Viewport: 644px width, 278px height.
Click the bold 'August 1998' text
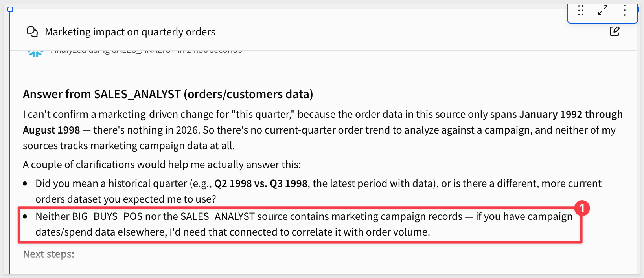coord(51,130)
